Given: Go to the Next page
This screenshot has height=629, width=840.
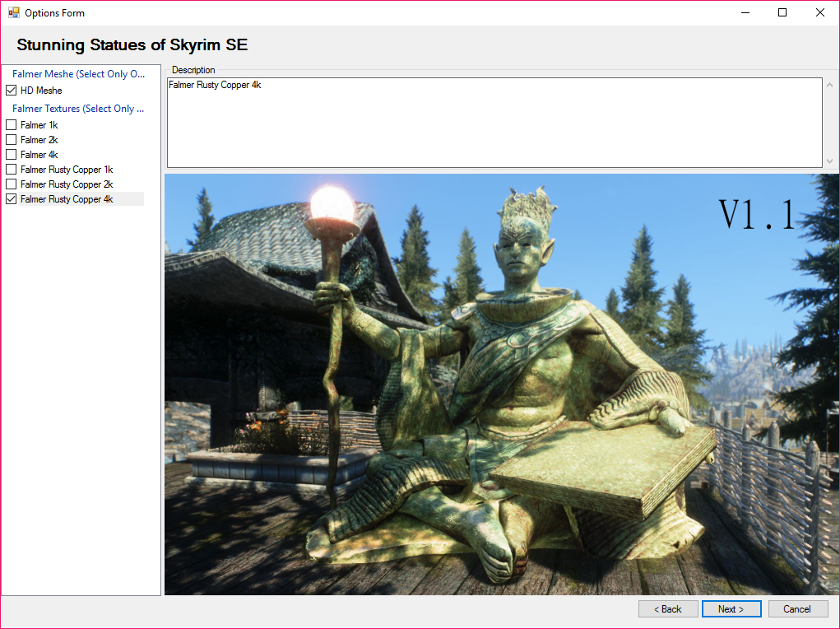Looking at the screenshot, I should pyautogui.click(x=731, y=609).
